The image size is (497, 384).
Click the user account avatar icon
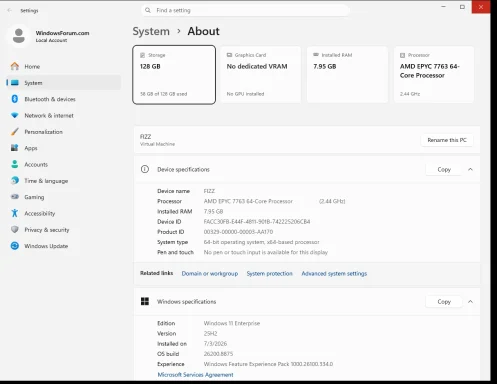tap(19, 36)
